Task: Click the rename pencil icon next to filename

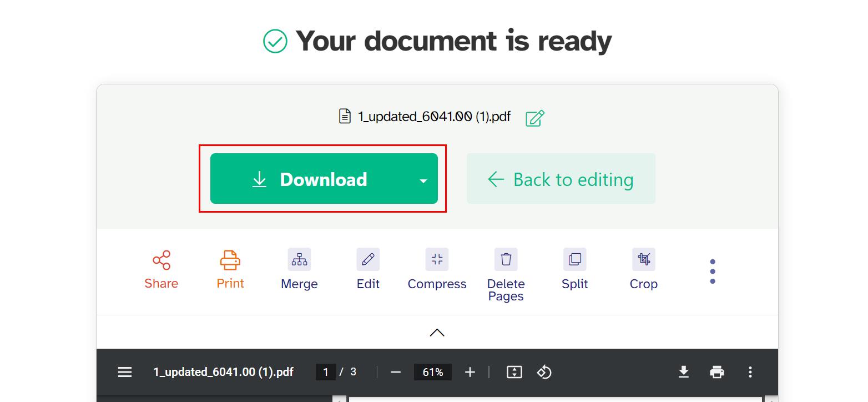Action: point(534,118)
